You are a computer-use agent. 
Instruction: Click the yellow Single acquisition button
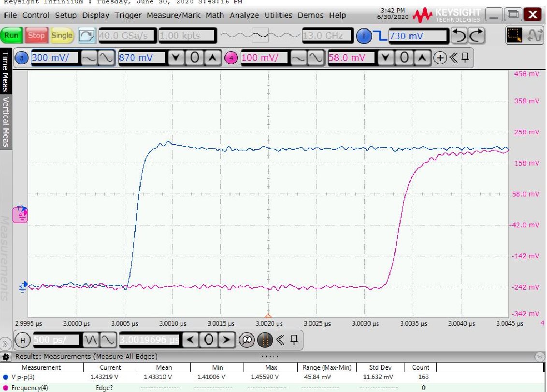click(x=62, y=35)
